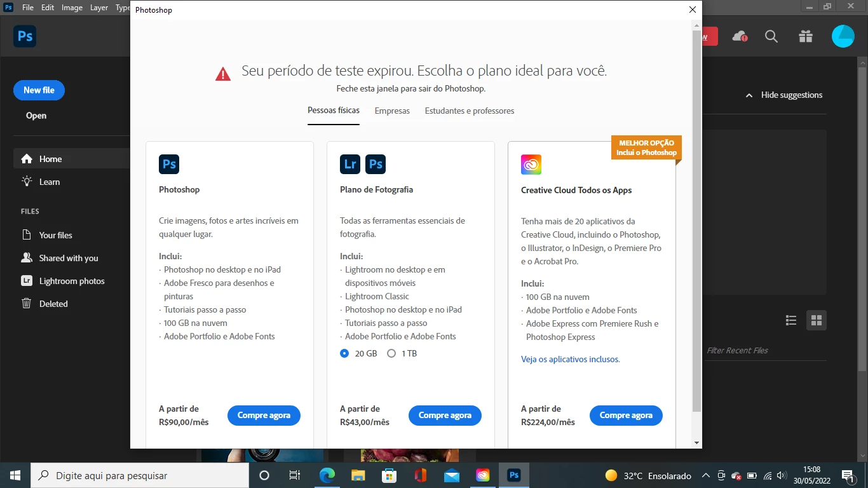
Task: Select Photoshop taskbar button
Action: [514, 475]
